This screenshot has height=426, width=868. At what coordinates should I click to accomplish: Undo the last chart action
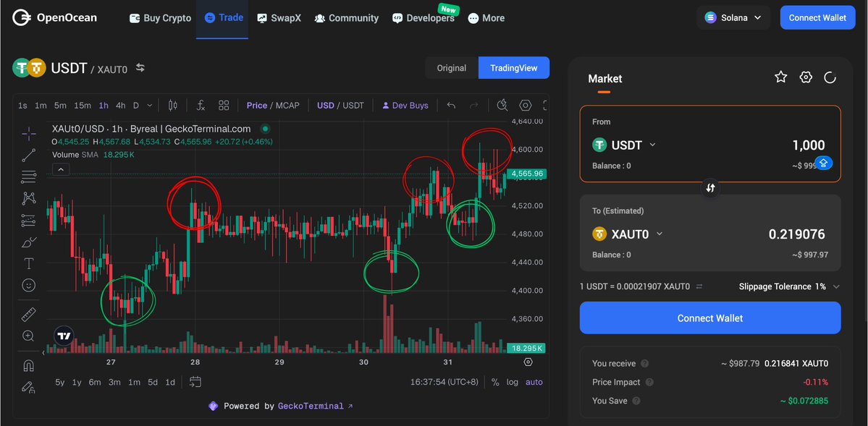pyautogui.click(x=451, y=105)
